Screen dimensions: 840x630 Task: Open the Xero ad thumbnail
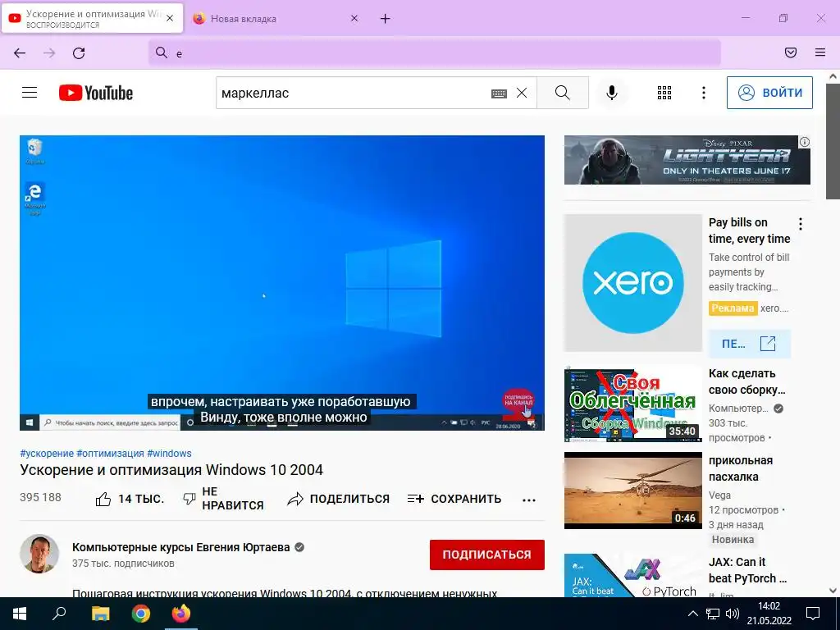click(632, 283)
